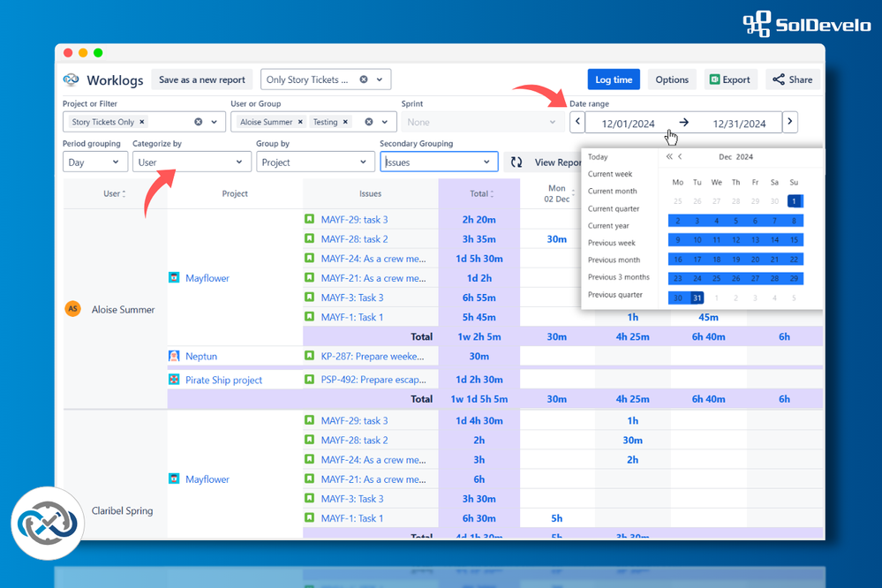Click story icon beside PSP-492
The image size is (882, 588).
(309, 380)
